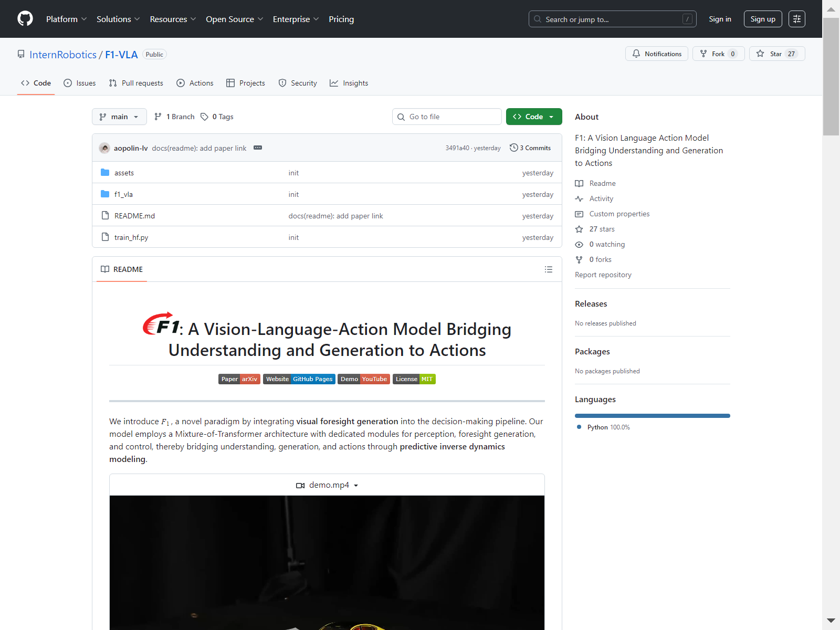Click Sign in link
The height and width of the screenshot is (630, 840).
[720, 19]
